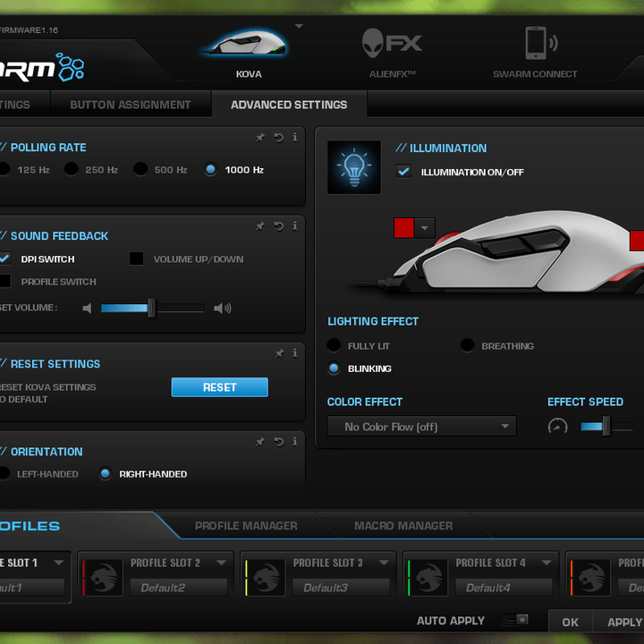Pin the Orientation panel
644x644 pixels.
[x=260, y=442]
